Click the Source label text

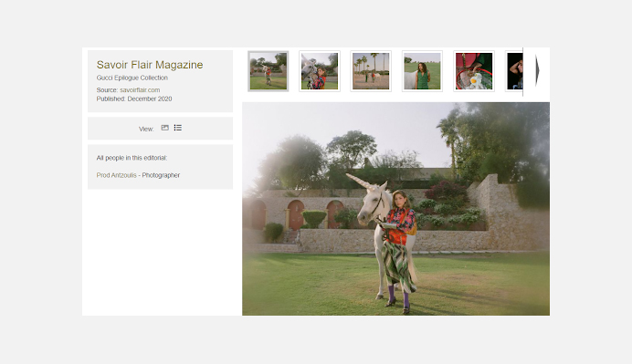(107, 89)
